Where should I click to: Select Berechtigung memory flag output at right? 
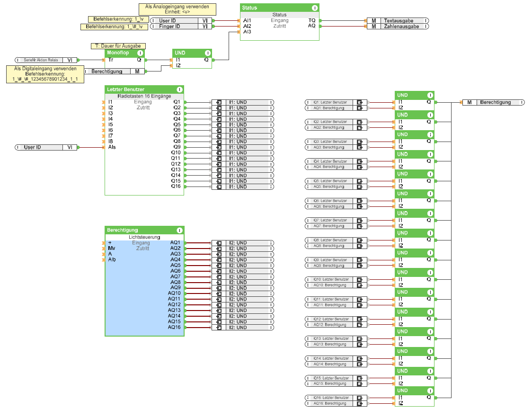(493, 102)
